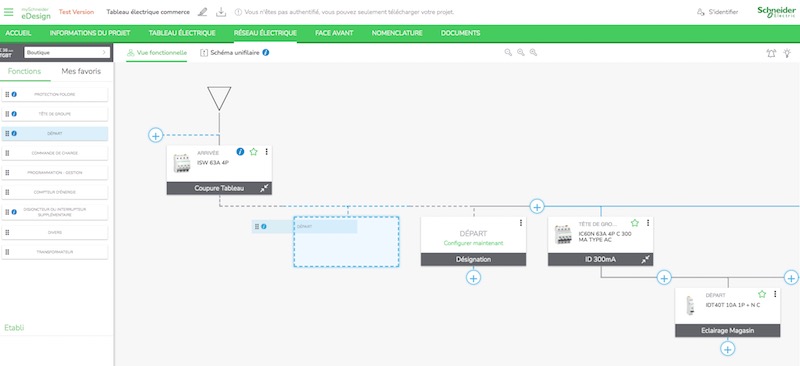The image size is (800, 366).
Task: Click S'identifier to sign in
Action: point(718,12)
